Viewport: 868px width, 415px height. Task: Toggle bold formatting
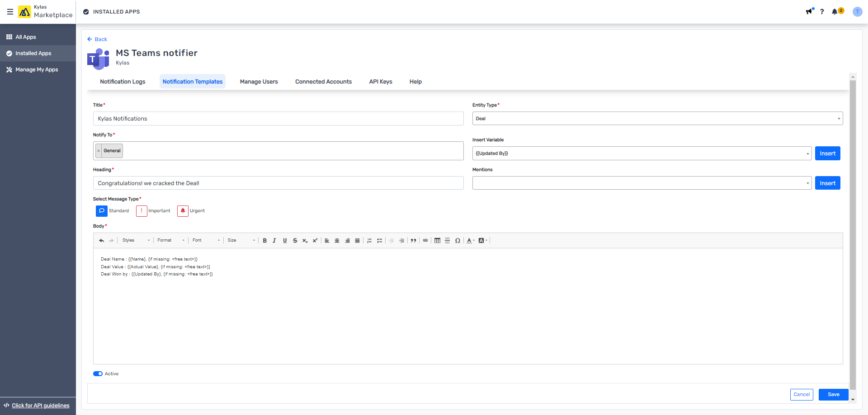pos(265,241)
